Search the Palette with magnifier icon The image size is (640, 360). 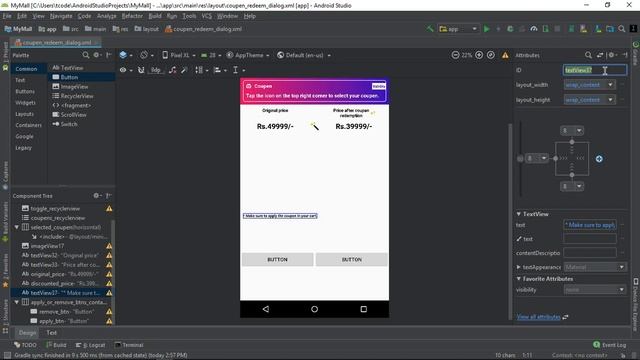(x=85, y=55)
